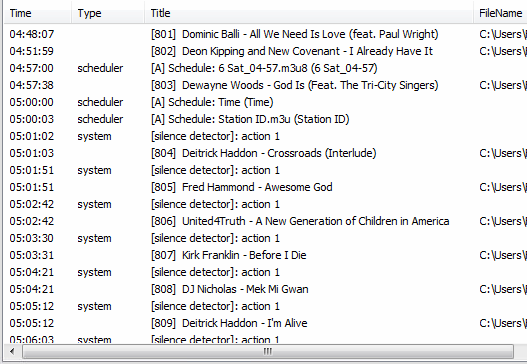
Task: Click the FileName column header
Action: [x=500, y=13]
